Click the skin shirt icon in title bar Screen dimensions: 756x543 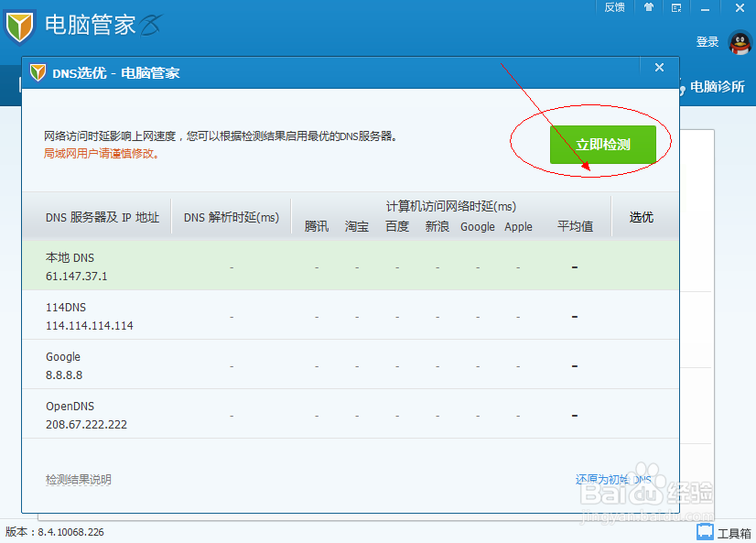click(649, 7)
